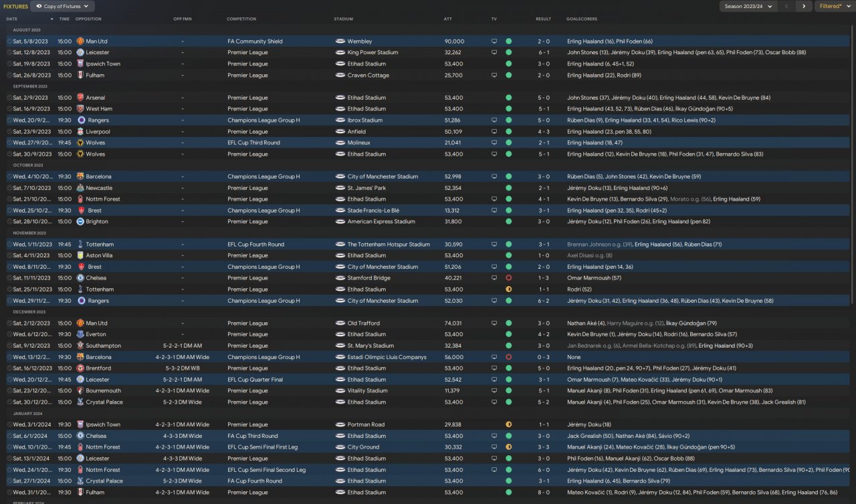This screenshot has width=856, height=504.
Task: Click the 5-3-2 DM WB formation cell
Action: tap(183, 368)
